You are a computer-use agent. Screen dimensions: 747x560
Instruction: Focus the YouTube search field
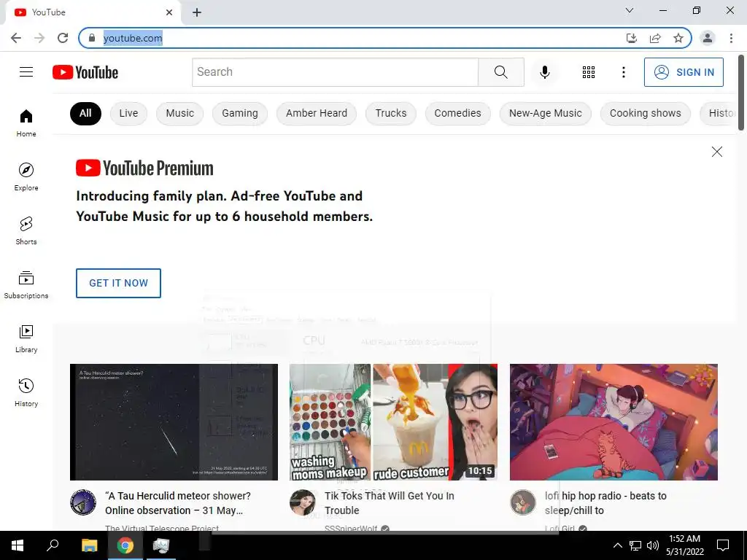[335, 72]
